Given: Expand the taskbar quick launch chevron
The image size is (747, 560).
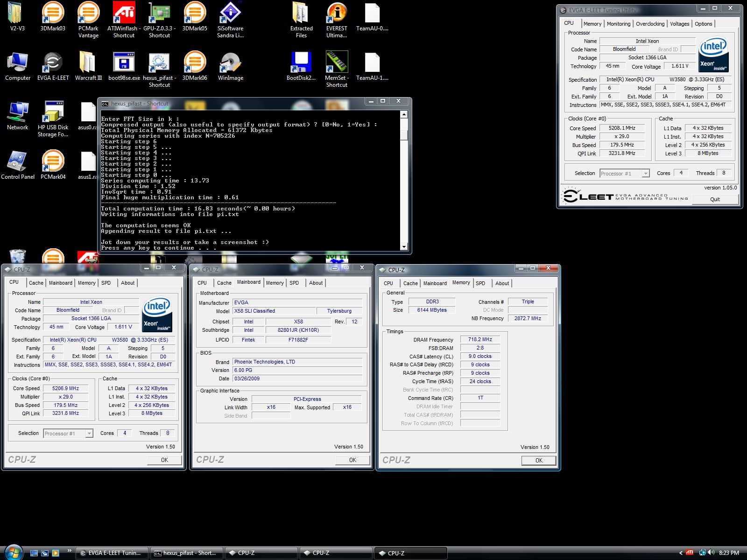Looking at the screenshot, I should coord(70,551).
